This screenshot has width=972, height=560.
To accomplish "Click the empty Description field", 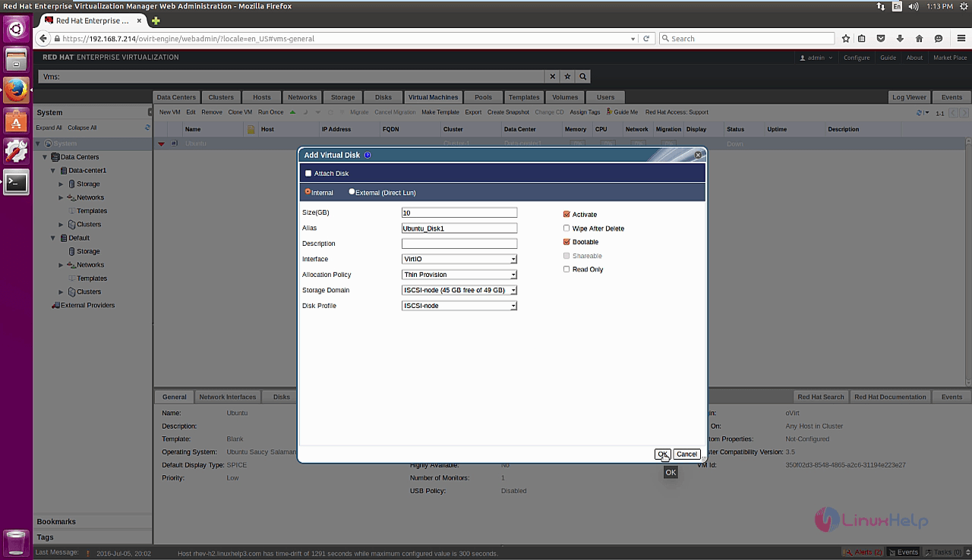I will point(459,244).
